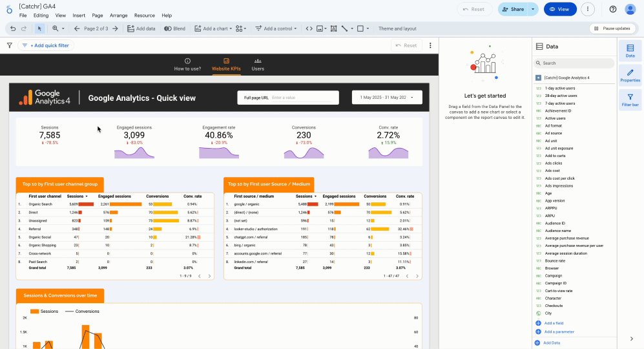Viewport: 644px width, 349px height.
Task: Select the shape rectangle tool
Action: coord(360,29)
